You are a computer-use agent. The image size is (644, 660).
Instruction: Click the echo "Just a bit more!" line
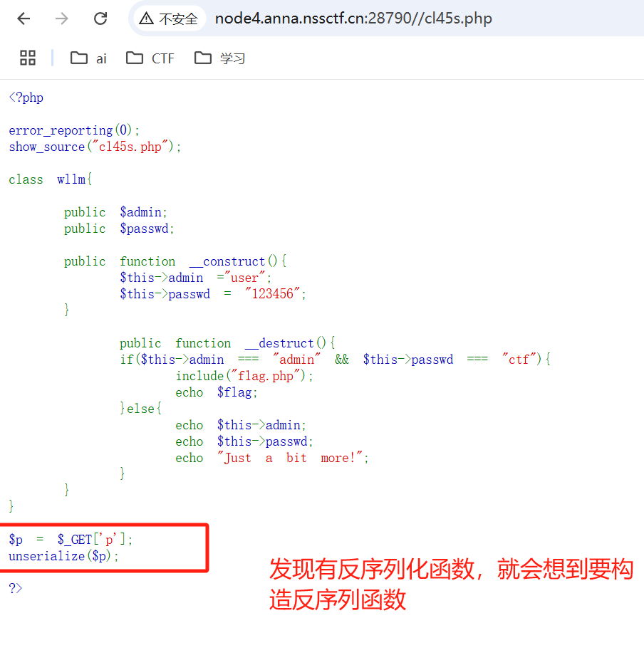(x=272, y=458)
